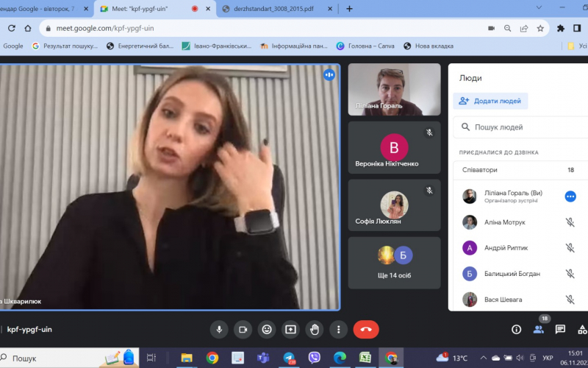Open the Інформаційна пан... bookmark
The height and width of the screenshot is (368, 588).
point(294,46)
